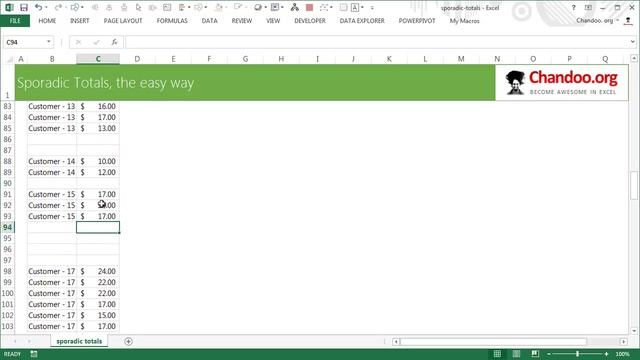Click vertical scrollbar up arrow
Screen dimensions: 640x360
[634, 59]
